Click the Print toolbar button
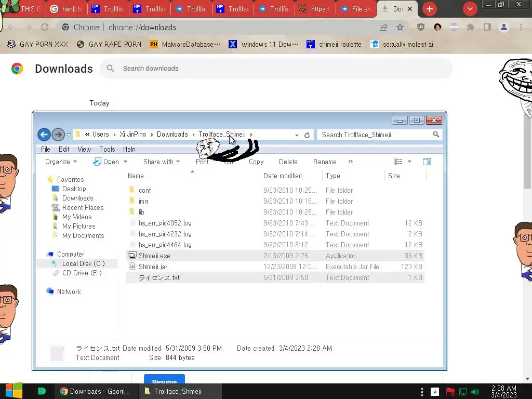This screenshot has height=399, width=532. tap(202, 162)
